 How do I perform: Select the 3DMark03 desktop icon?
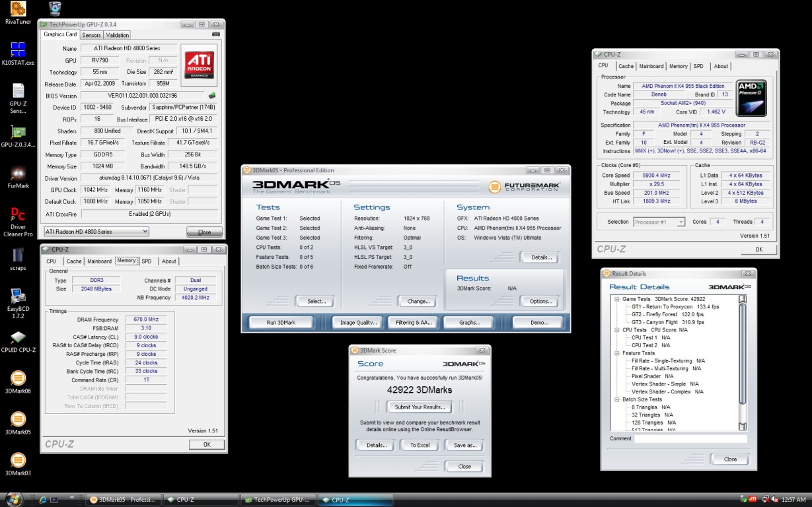click(x=18, y=464)
